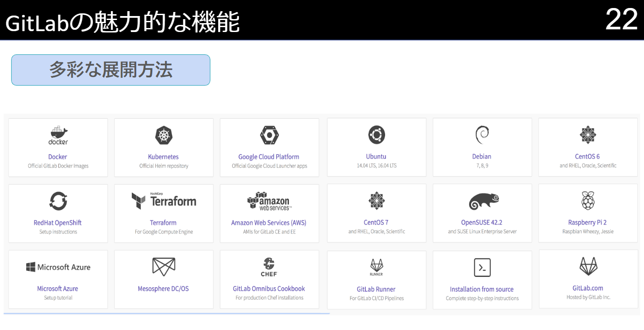Open the GitLab Omnibus Cookbook link
Image resolution: width=644 pixels, height=330 pixels.
(269, 288)
